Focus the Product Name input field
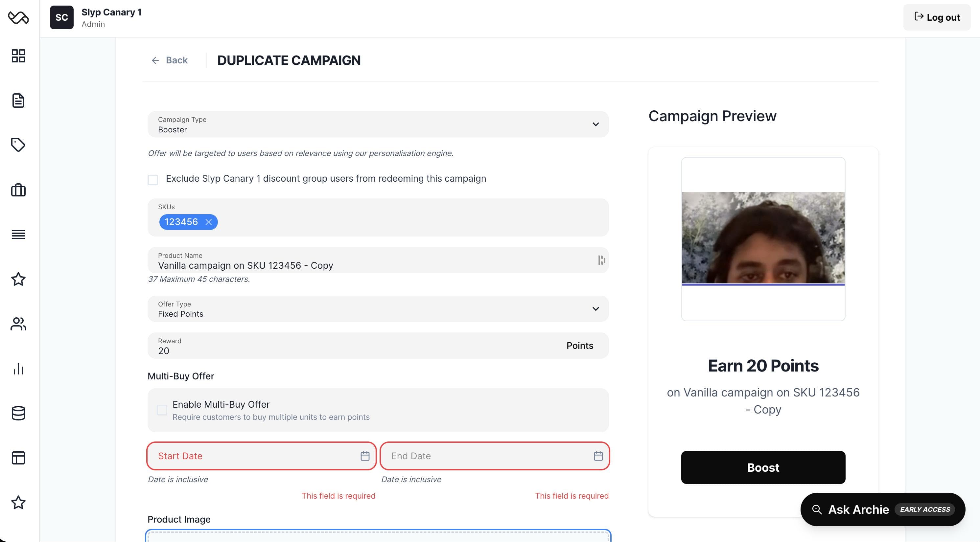980x542 pixels. pyautogui.click(x=378, y=260)
